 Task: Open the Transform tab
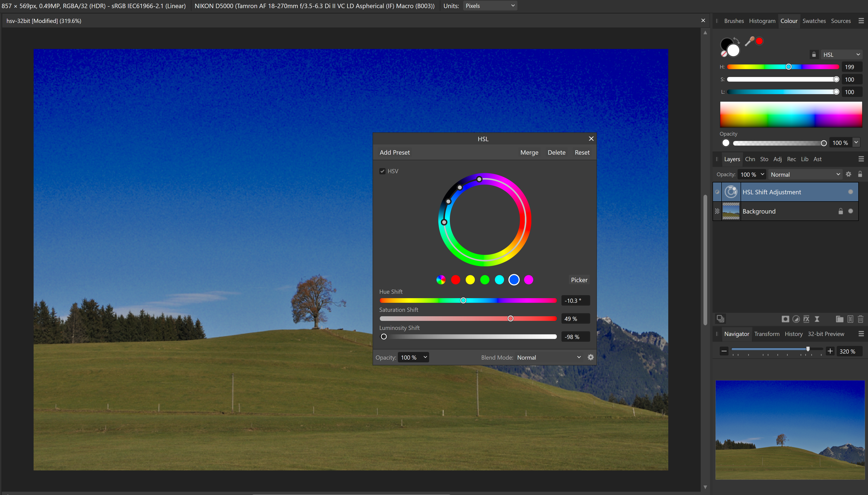pos(767,334)
